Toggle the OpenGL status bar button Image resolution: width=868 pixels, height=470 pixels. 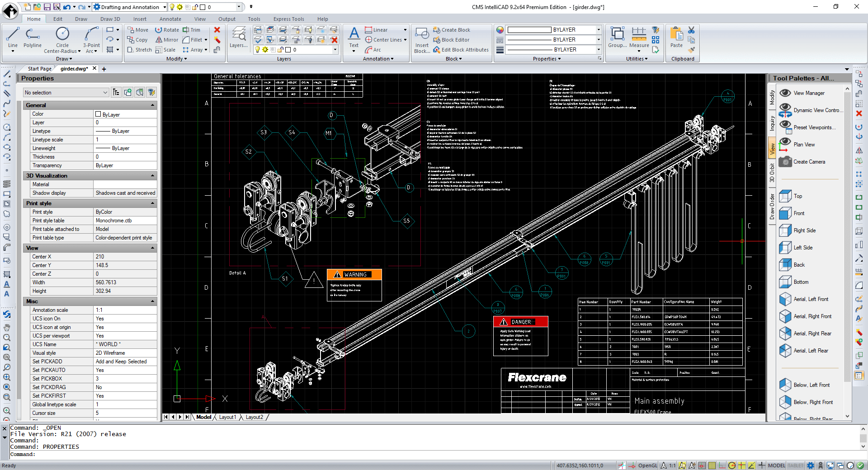pos(647,465)
